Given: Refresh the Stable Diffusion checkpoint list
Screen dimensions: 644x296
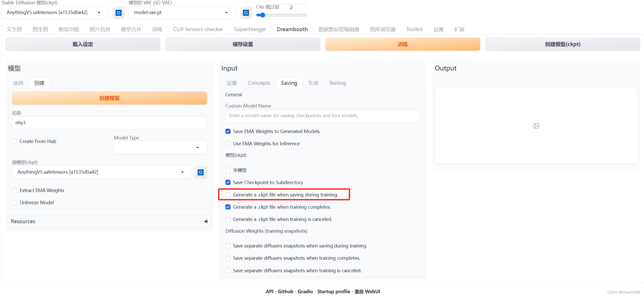Looking at the screenshot, I should 118,13.
